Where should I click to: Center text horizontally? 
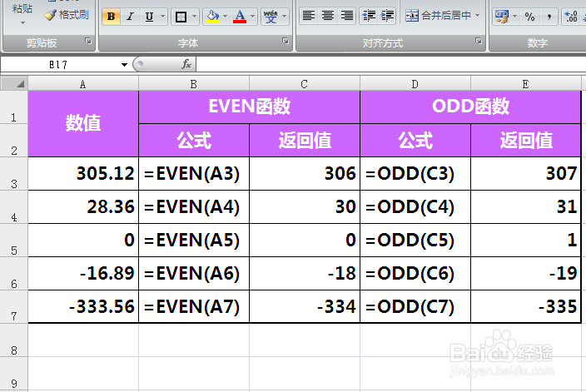coord(328,16)
